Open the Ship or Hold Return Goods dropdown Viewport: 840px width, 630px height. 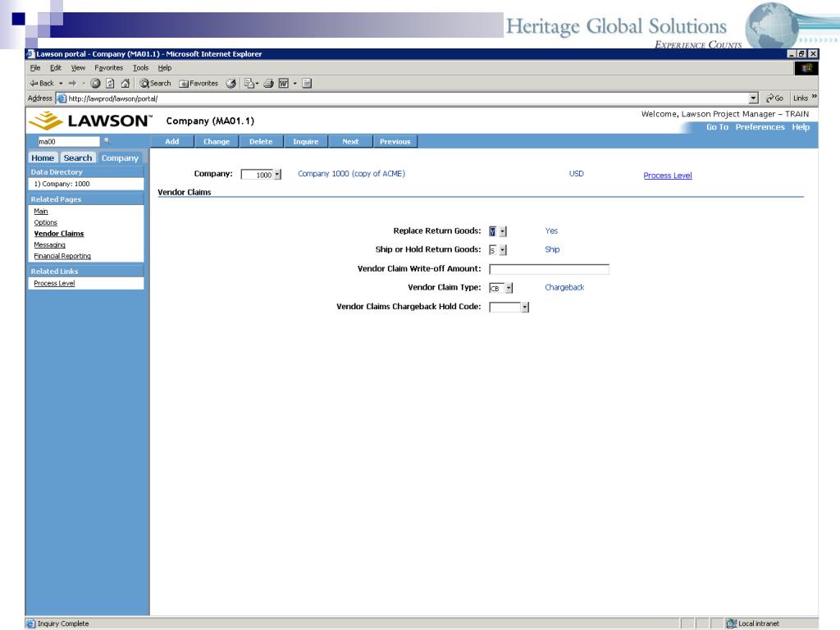point(503,250)
